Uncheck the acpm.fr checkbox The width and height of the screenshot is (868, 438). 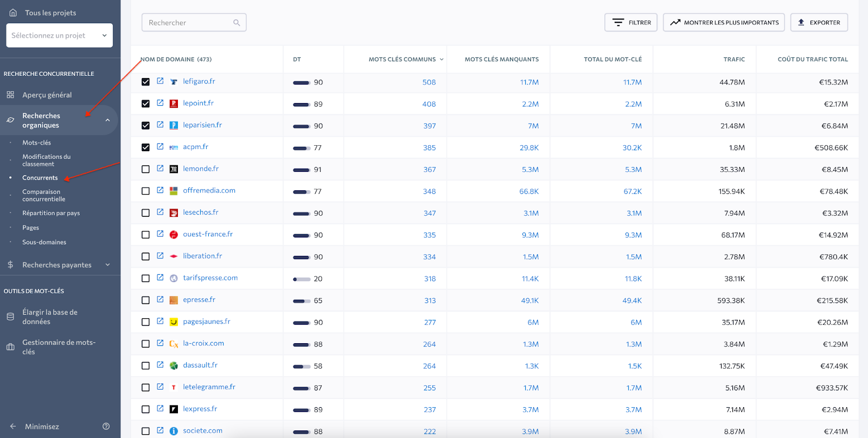[x=145, y=147]
